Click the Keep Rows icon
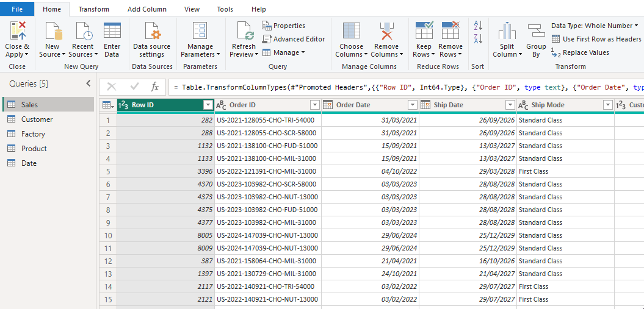 424,30
